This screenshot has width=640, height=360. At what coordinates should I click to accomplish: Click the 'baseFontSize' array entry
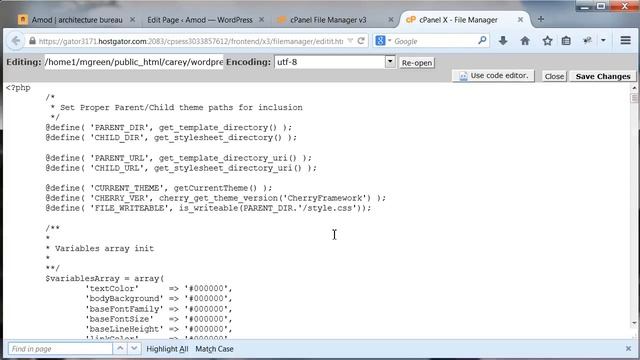[158, 319]
